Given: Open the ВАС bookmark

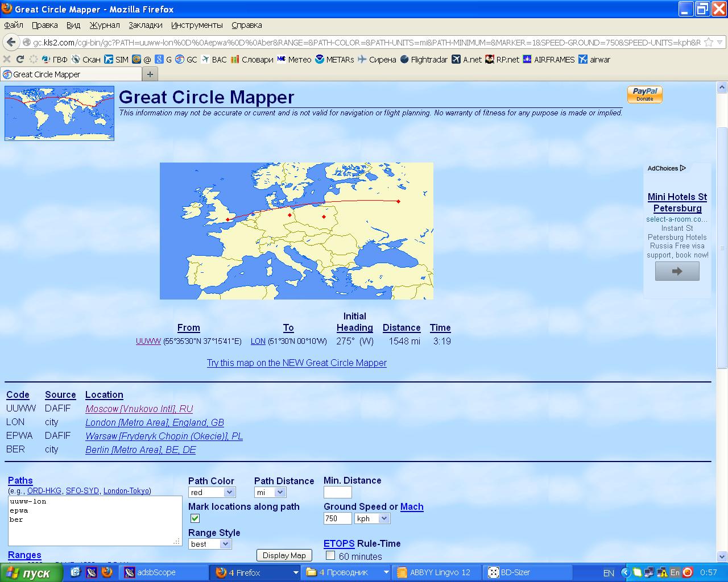Looking at the screenshot, I should point(214,59).
